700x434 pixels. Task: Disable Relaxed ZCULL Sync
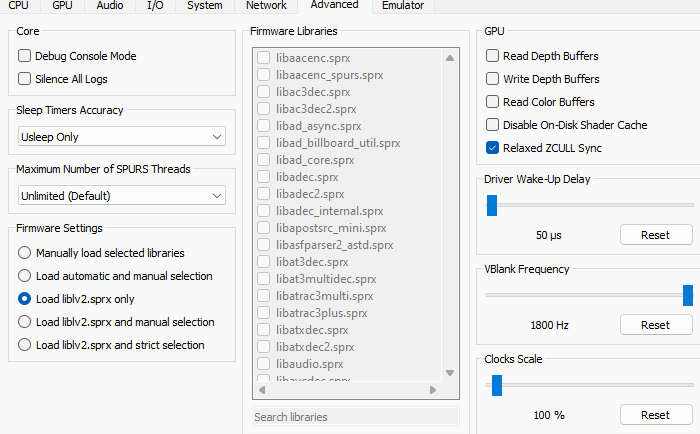[x=492, y=148]
